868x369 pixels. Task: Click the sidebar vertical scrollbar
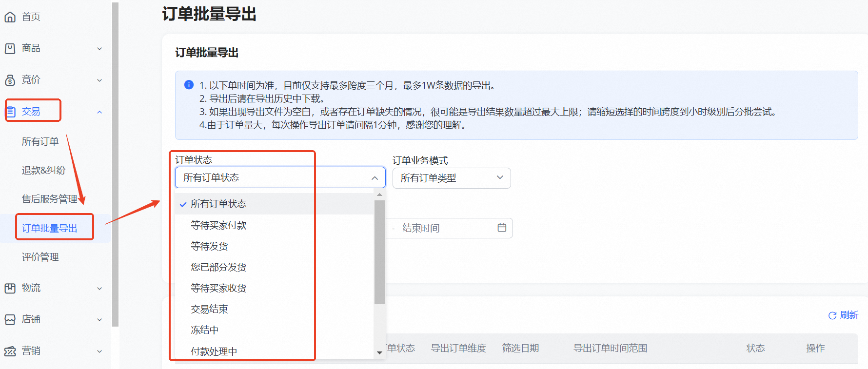(x=115, y=164)
